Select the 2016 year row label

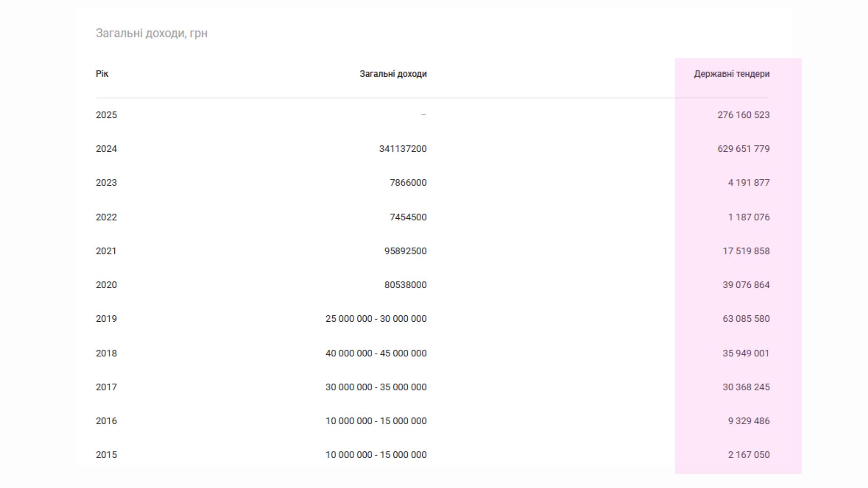tap(106, 421)
